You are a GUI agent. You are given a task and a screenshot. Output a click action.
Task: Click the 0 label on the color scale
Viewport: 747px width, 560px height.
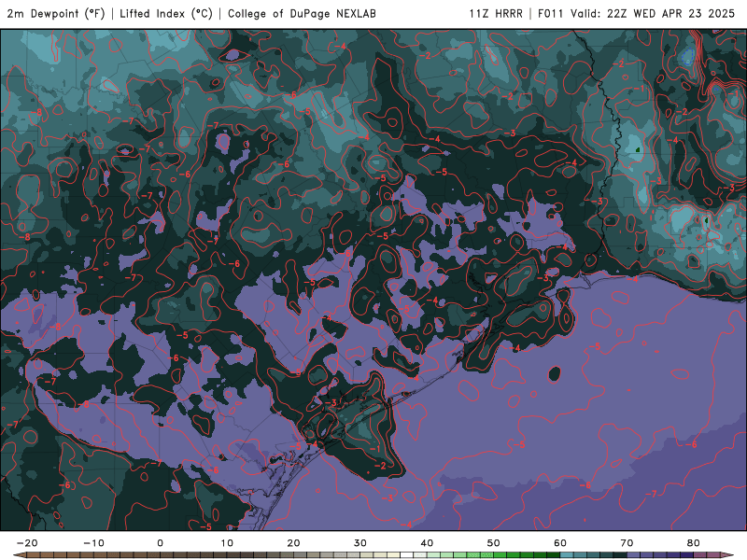160,543
